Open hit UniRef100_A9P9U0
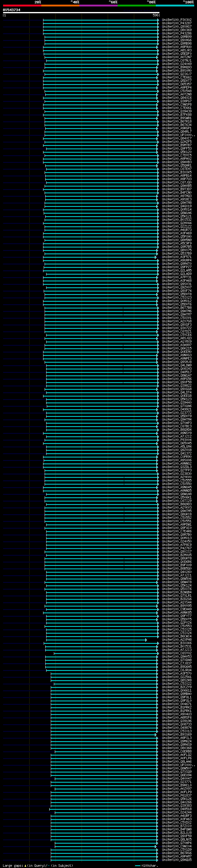This screenshot has height=868, width=197. click(x=177, y=47)
